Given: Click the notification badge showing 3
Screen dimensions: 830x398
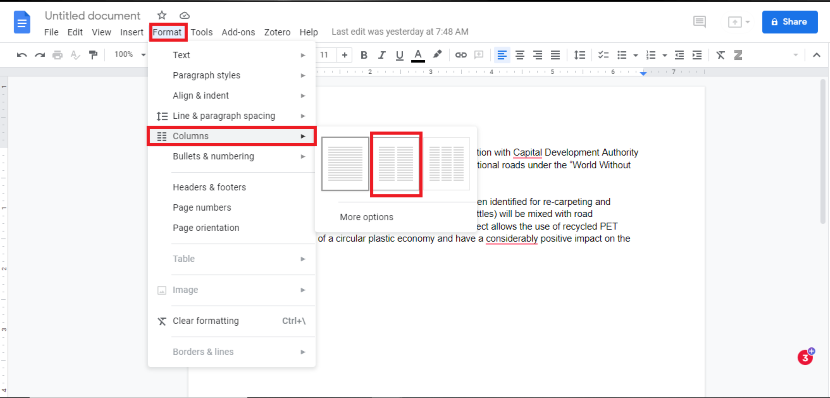Looking at the screenshot, I should (x=806, y=357).
